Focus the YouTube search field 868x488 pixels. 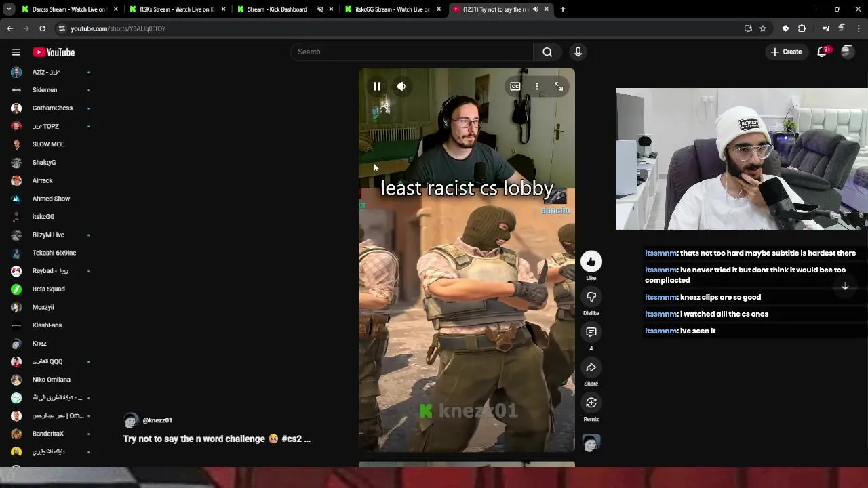click(x=412, y=52)
